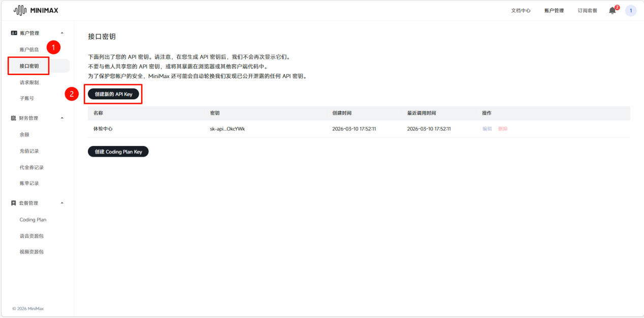Click the 创建新的 API Key button

[x=113, y=94]
